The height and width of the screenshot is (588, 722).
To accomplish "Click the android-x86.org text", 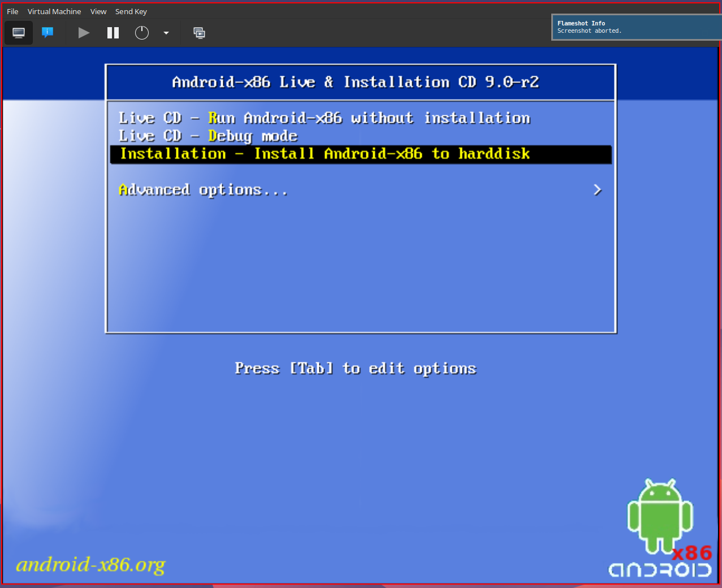I will coord(90,564).
